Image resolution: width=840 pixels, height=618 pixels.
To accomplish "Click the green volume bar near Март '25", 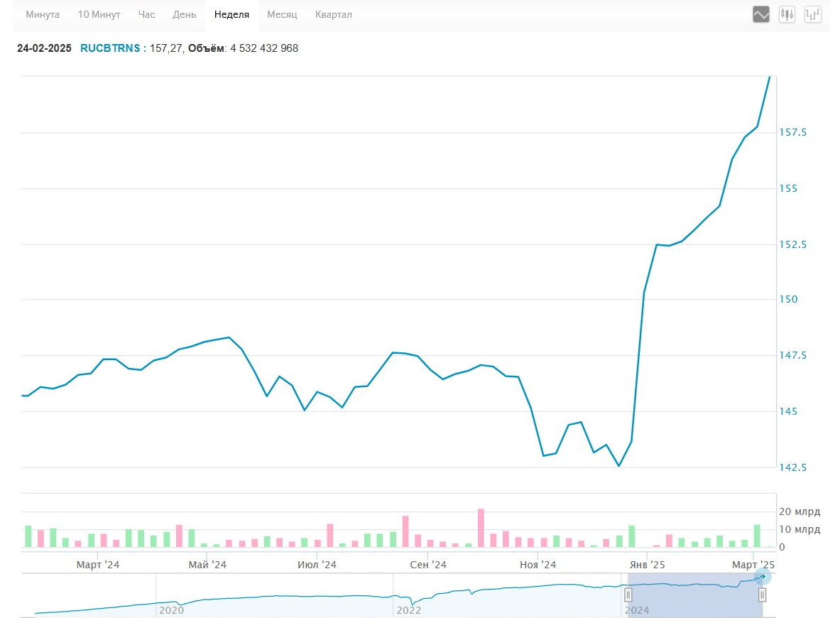I will 757,536.
